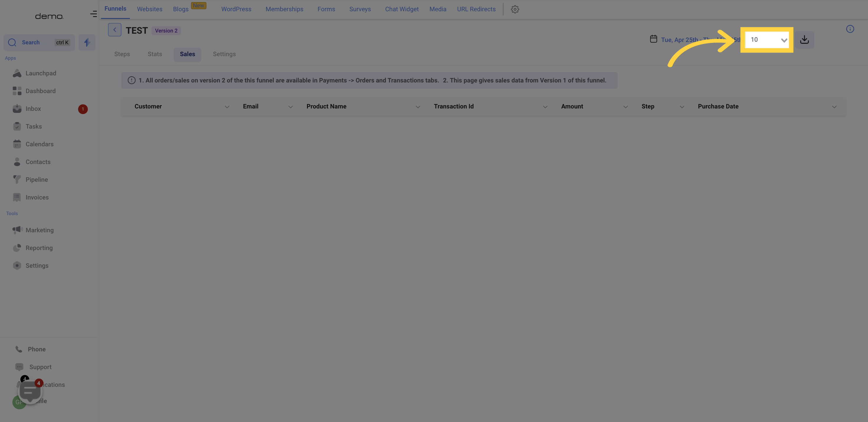868x422 pixels.
Task: Switch to the Settings tab
Action: click(x=224, y=54)
